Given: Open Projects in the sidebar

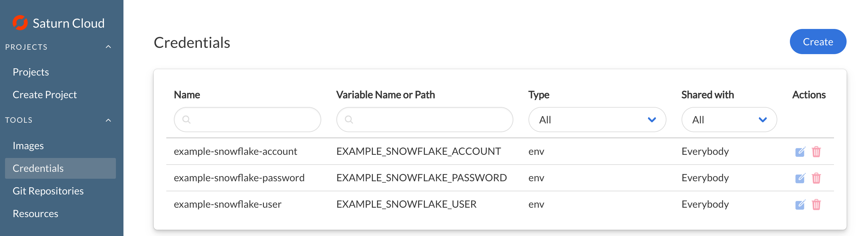Looking at the screenshot, I should (31, 72).
